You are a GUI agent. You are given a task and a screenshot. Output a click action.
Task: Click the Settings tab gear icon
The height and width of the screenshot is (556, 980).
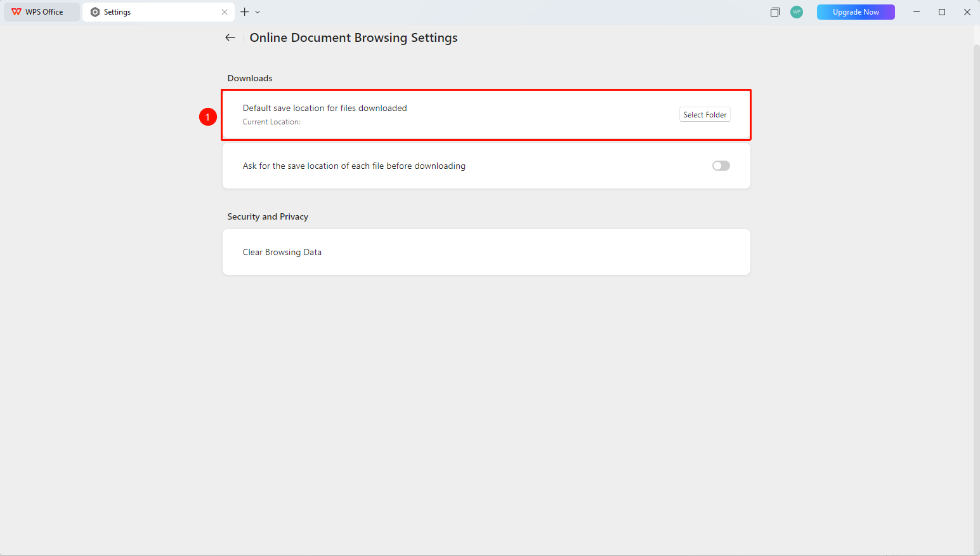pyautogui.click(x=95, y=12)
